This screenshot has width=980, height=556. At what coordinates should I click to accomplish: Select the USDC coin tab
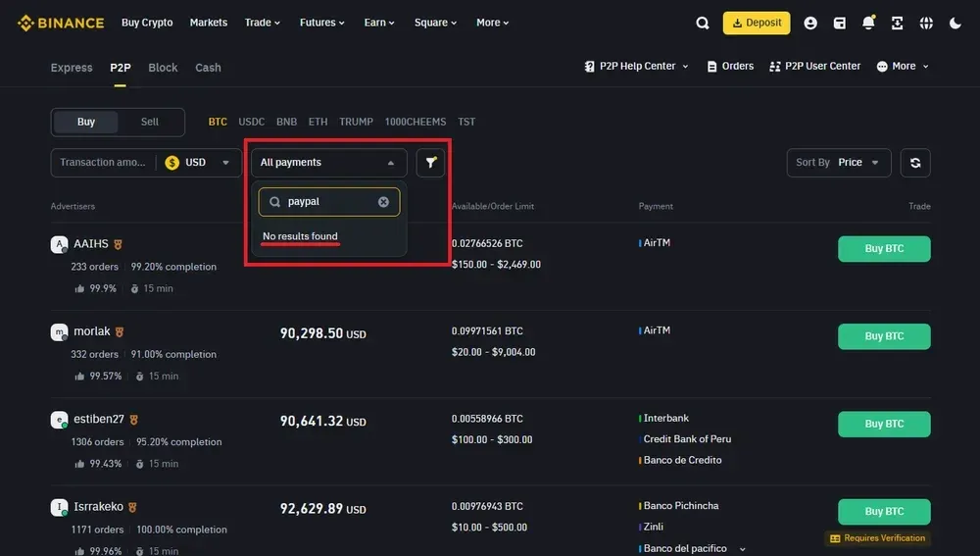tap(251, 122)
